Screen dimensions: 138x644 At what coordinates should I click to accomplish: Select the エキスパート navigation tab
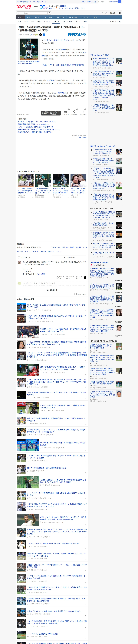[x=48, y=17]
